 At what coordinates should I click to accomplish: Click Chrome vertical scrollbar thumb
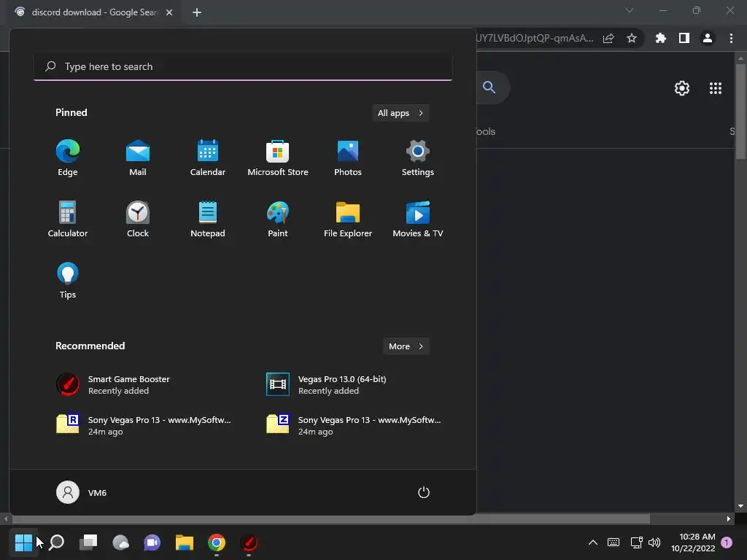click(x=740, y=111)
